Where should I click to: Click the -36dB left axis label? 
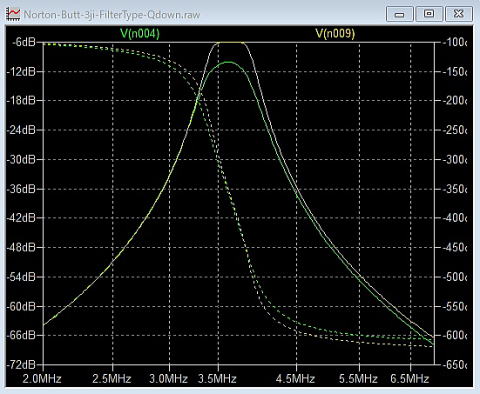click(x=21, y=189)
